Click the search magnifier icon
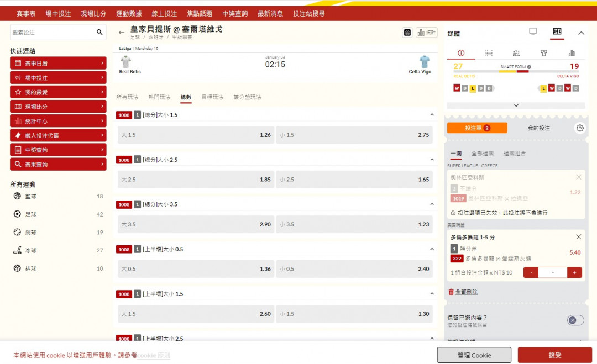The height and width of the screenshot is (364, 597). (x=99, y=33)
